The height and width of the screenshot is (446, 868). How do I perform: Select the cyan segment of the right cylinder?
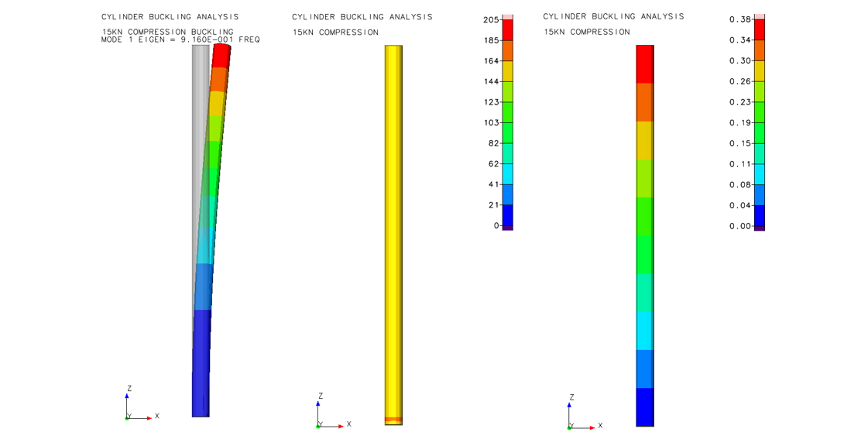coord(644,331)
